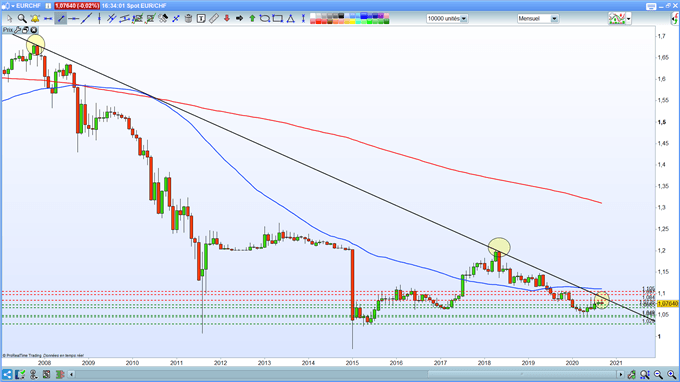Select the extended oblique line tool

[86, 19]
